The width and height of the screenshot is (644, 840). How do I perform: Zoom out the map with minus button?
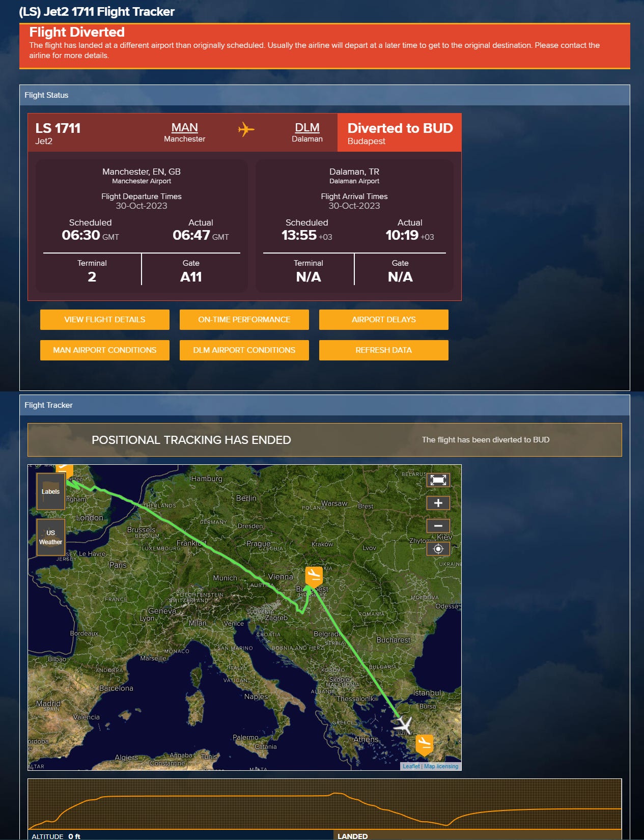click(x=438, y=526)
